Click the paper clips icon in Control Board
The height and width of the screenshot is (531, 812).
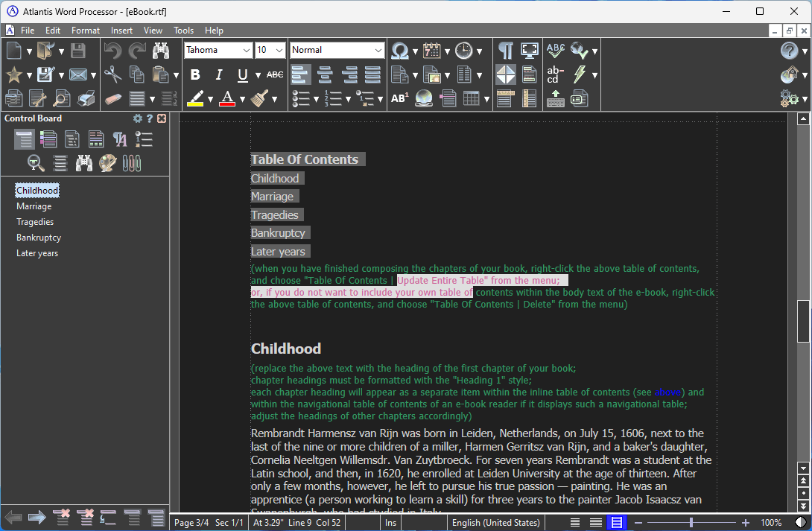132,164
